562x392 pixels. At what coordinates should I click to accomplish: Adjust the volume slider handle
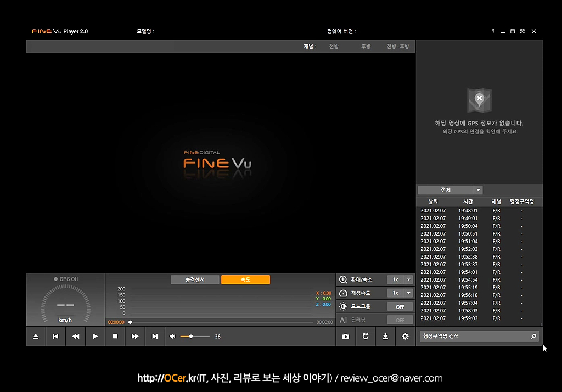point(191,337)
